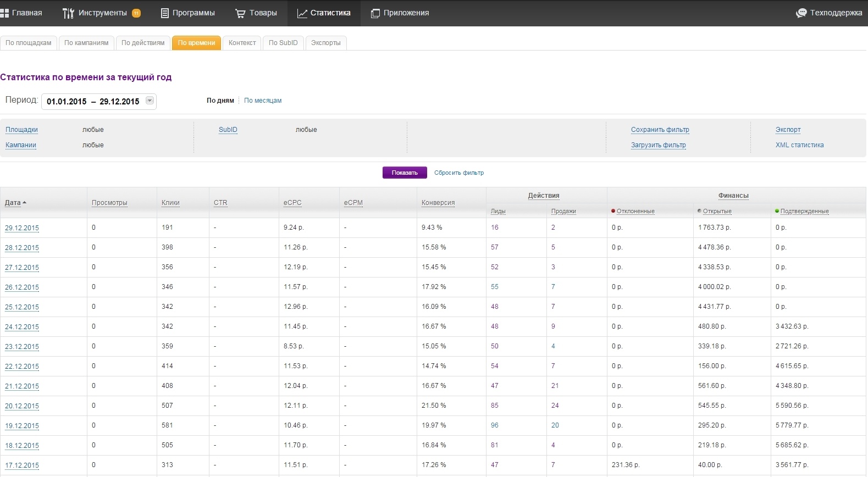Screen dimensions: 868x477
Task: Open date 28.12.2015 row link
Action: (x=22, y=248)
